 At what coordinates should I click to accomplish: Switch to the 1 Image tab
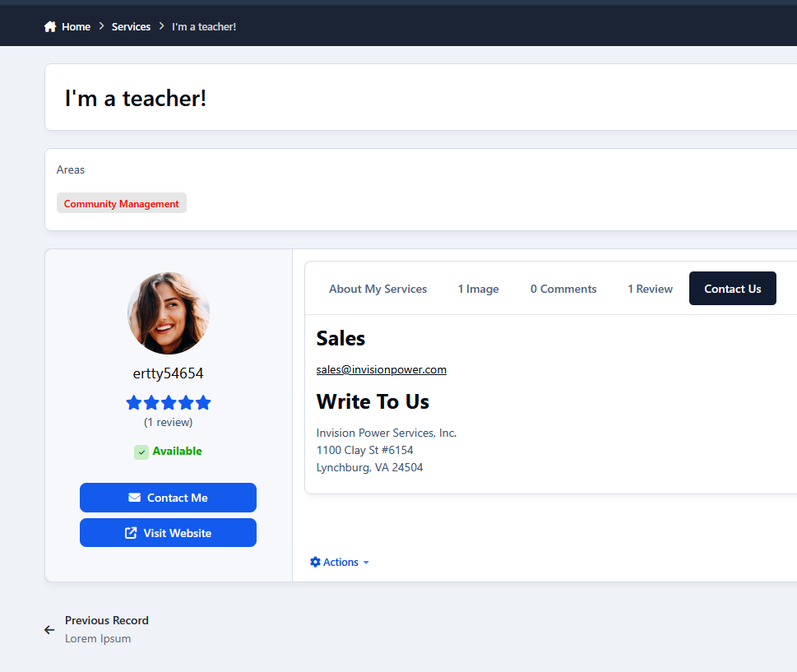coord(478,289)
